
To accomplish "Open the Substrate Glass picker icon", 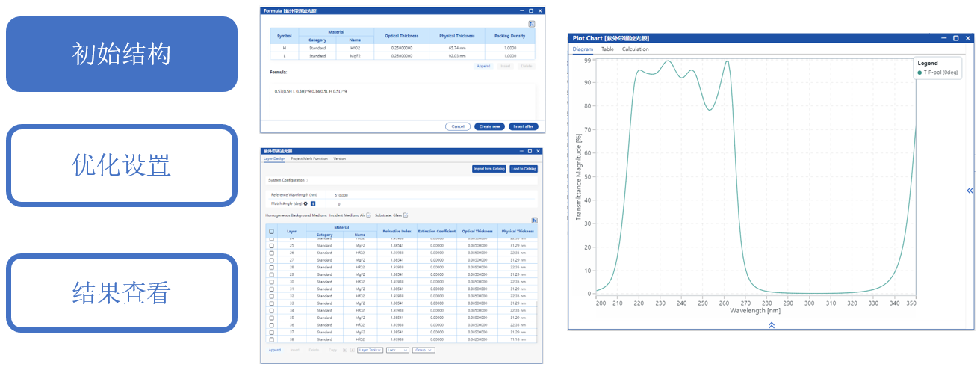I will tap(406, 215).
